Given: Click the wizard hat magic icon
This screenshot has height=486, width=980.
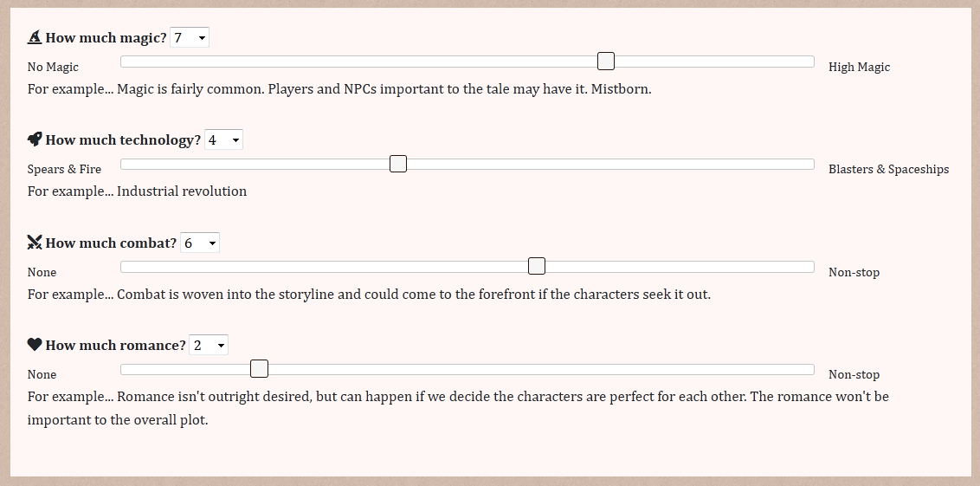Looking at the screenshot, I should (35, 37).
